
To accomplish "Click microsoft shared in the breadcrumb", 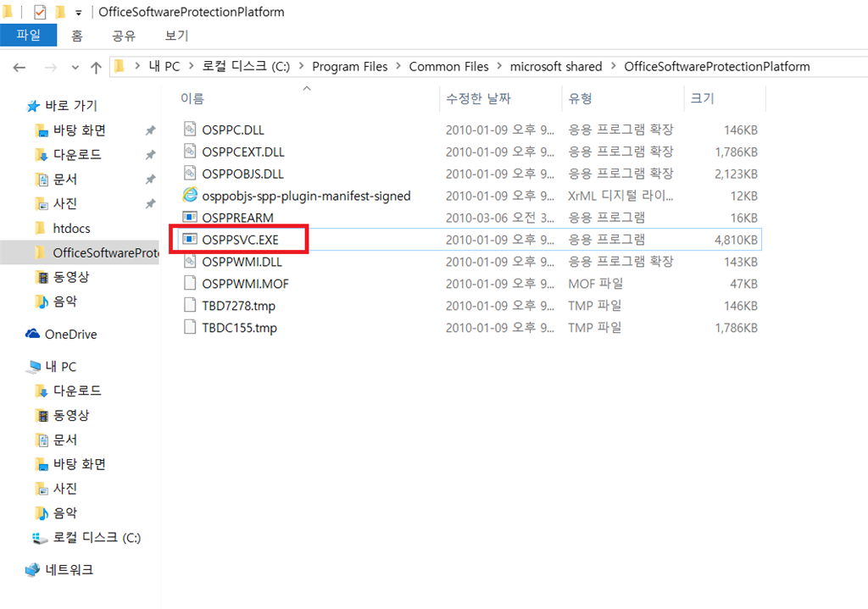I will tap(556, 66).
